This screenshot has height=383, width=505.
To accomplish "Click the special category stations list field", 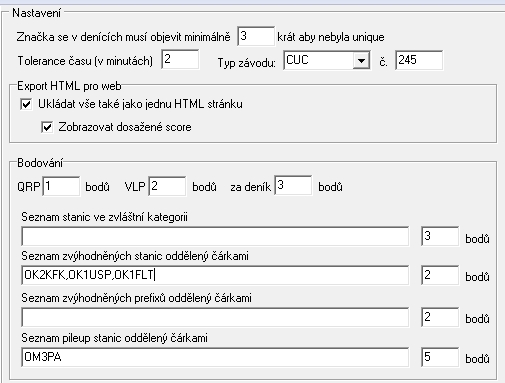I will [215, 236].
